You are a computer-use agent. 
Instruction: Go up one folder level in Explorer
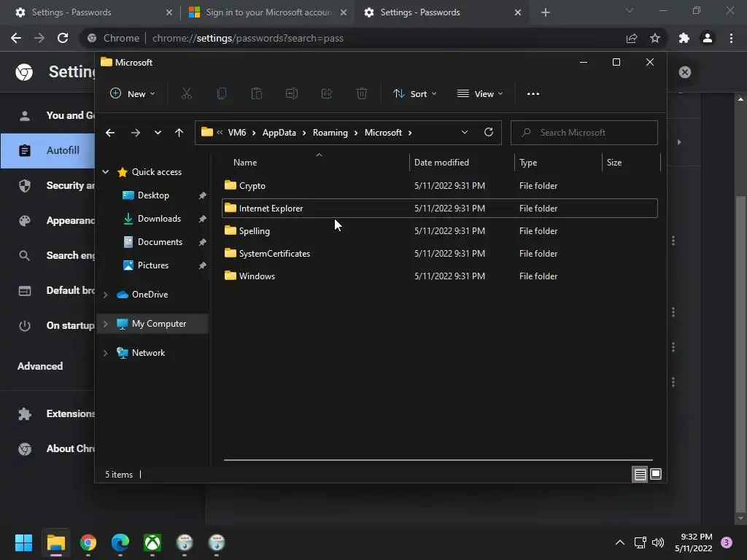(179, 133)
